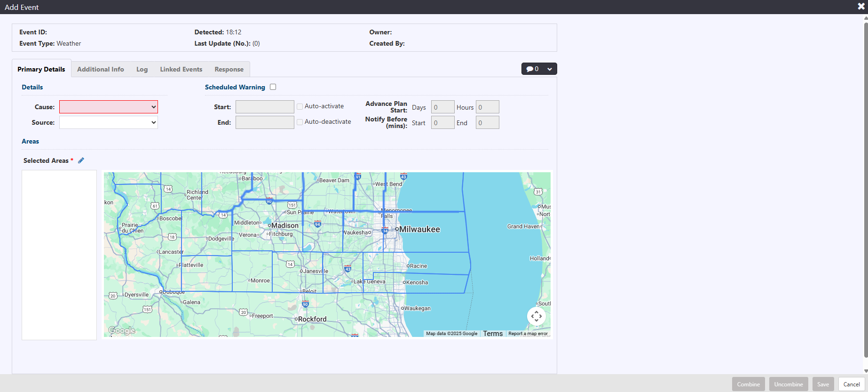Open the Linked Events tab
The image size is (868, 392).
coord(181,69)
